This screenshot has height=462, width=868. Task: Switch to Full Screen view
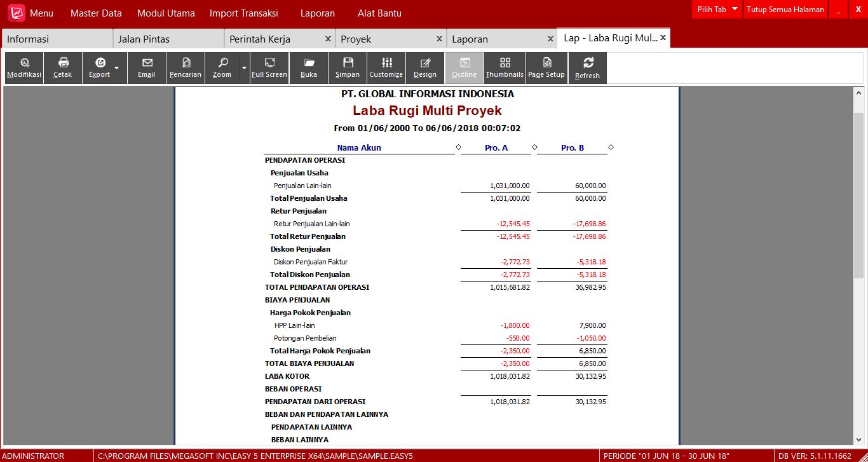click(269, 67)
